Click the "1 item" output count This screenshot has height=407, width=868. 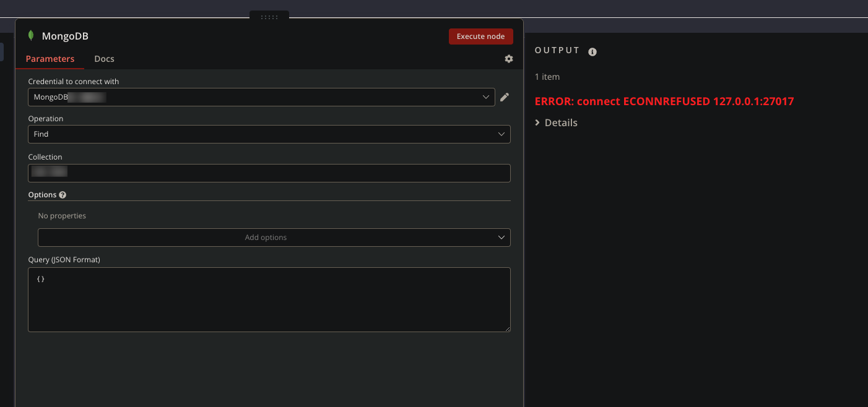coord(547,77)
